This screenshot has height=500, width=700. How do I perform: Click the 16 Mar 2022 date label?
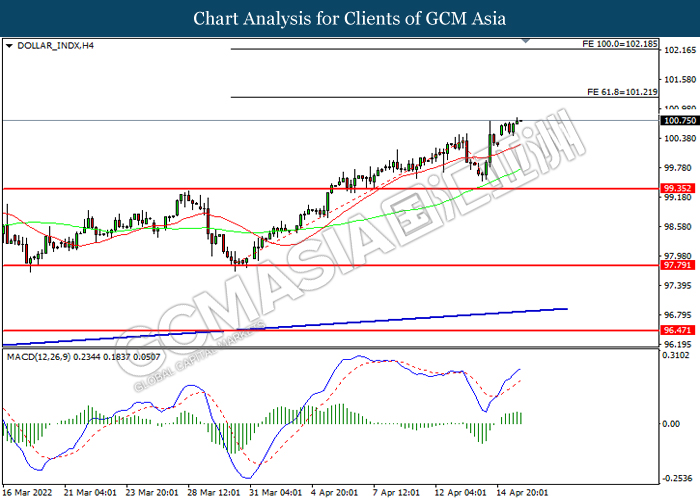click(27, 492)
